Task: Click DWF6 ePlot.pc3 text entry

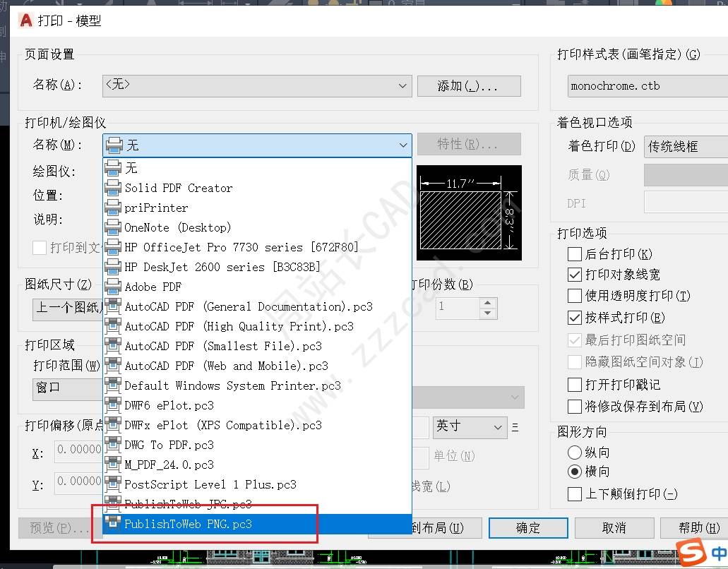Action: (169, 405)
